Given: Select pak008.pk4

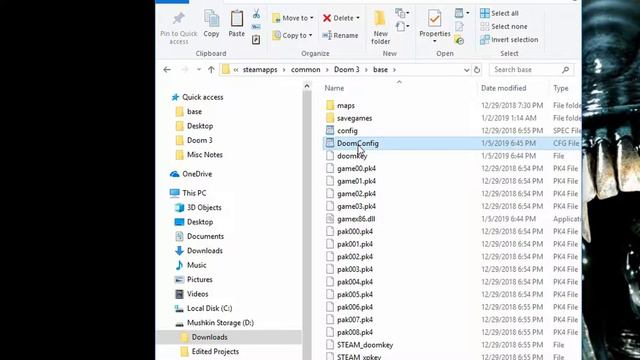Looking at the screenshot, I should pyautogui.click(x=355, y=332).
